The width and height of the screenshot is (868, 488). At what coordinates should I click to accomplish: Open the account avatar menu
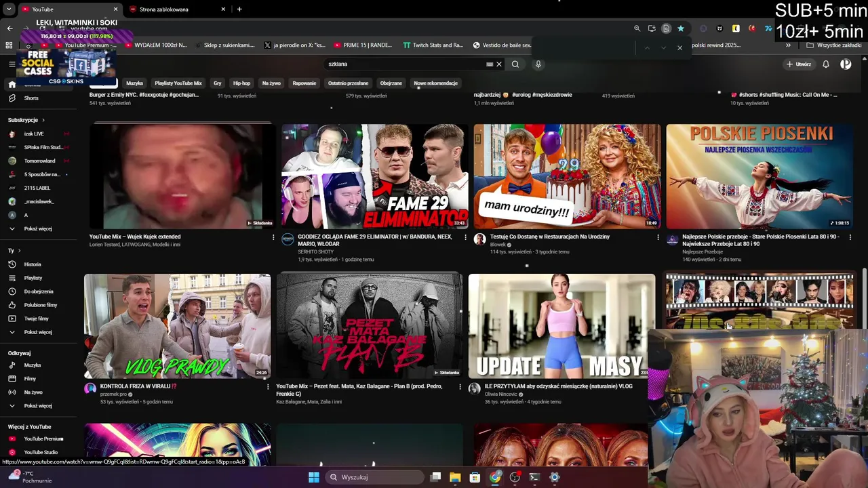[846, 64]
